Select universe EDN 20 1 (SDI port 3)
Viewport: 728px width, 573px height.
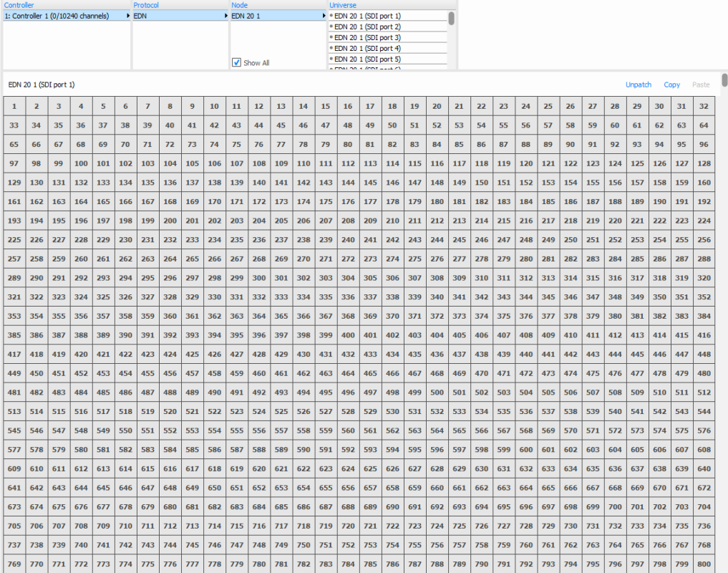tap(388, 37)
